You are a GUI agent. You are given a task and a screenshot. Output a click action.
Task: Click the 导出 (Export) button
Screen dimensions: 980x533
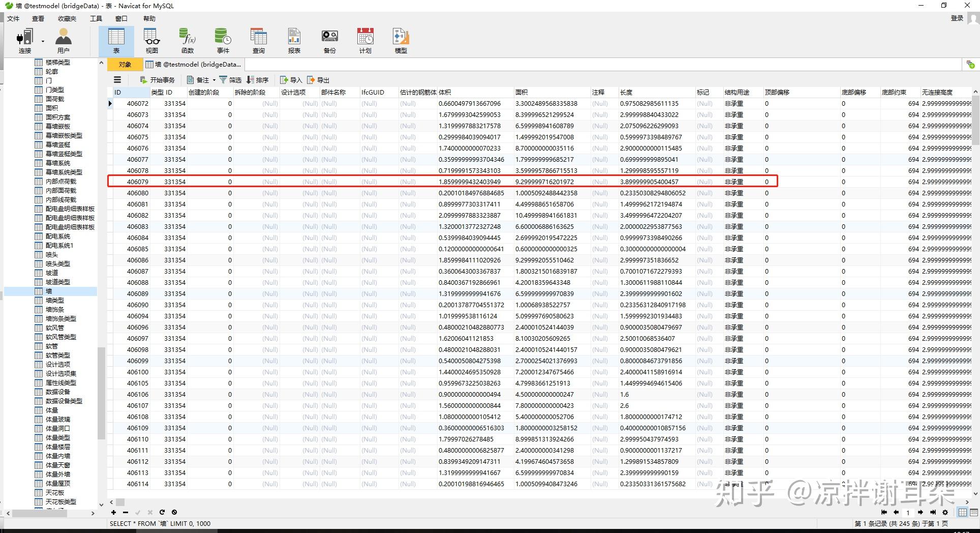click(x=318, y=80)
